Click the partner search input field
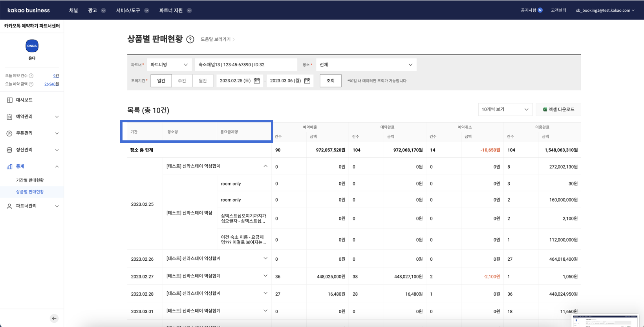The image size is (644, 327). tap(246, 65)
